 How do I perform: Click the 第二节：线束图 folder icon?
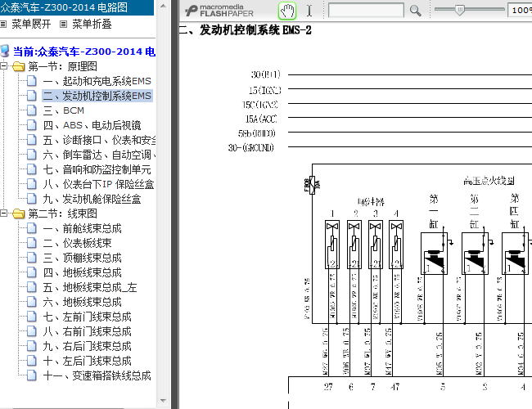(18, 213)
